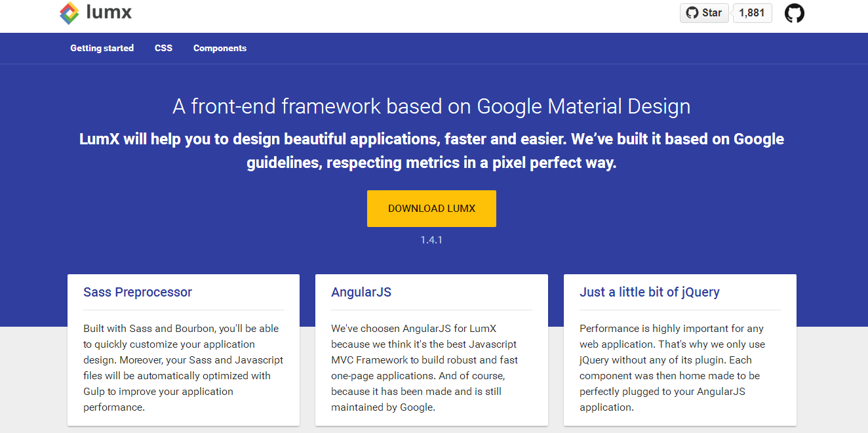
Task: Open the Getting started menu
Action: 102,48
